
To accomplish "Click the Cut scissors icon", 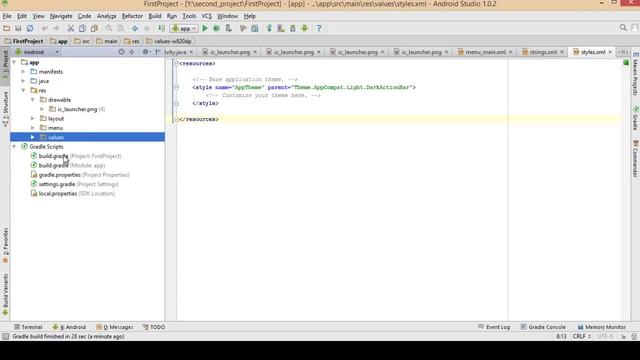I will click(x=71, y=28).
